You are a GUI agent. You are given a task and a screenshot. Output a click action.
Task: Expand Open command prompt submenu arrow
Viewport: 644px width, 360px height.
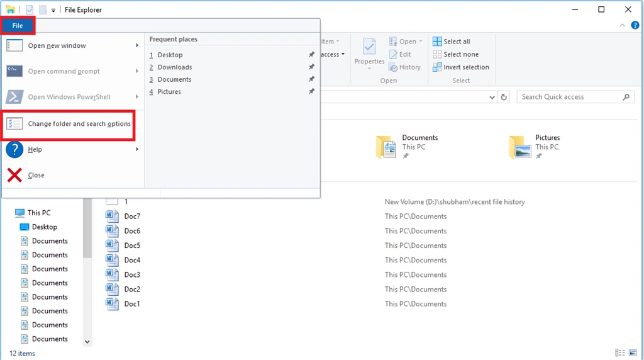pos(137,71)
